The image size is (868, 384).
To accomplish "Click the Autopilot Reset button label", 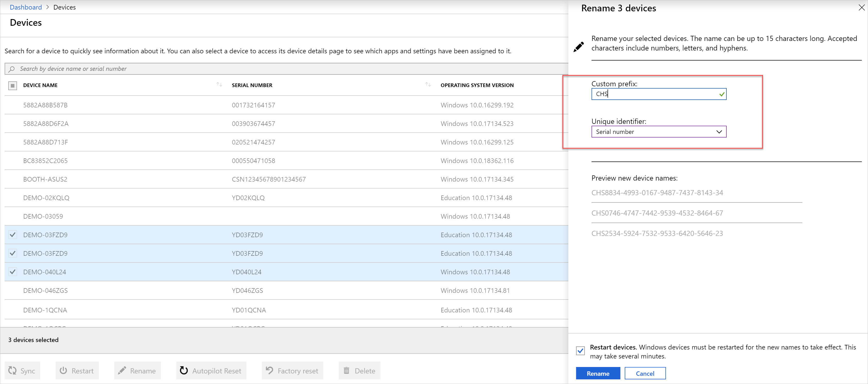I will [x=217, y=371].
